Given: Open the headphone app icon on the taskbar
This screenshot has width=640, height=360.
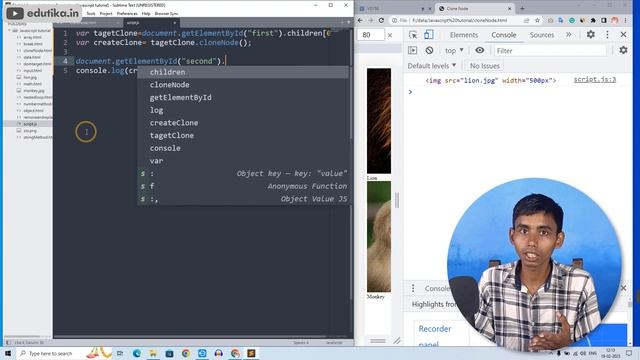Looking at the screenshot, I should (x=218, y=353).
